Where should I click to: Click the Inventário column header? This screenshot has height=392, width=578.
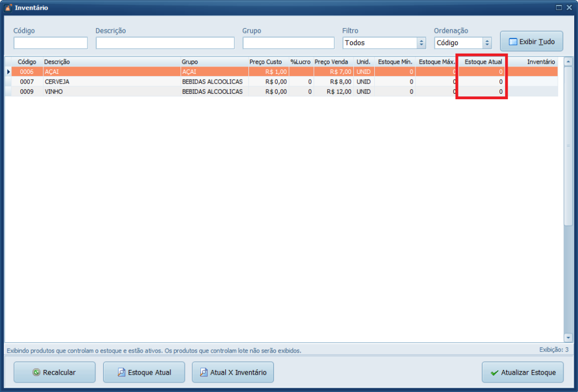click(541, 61)
